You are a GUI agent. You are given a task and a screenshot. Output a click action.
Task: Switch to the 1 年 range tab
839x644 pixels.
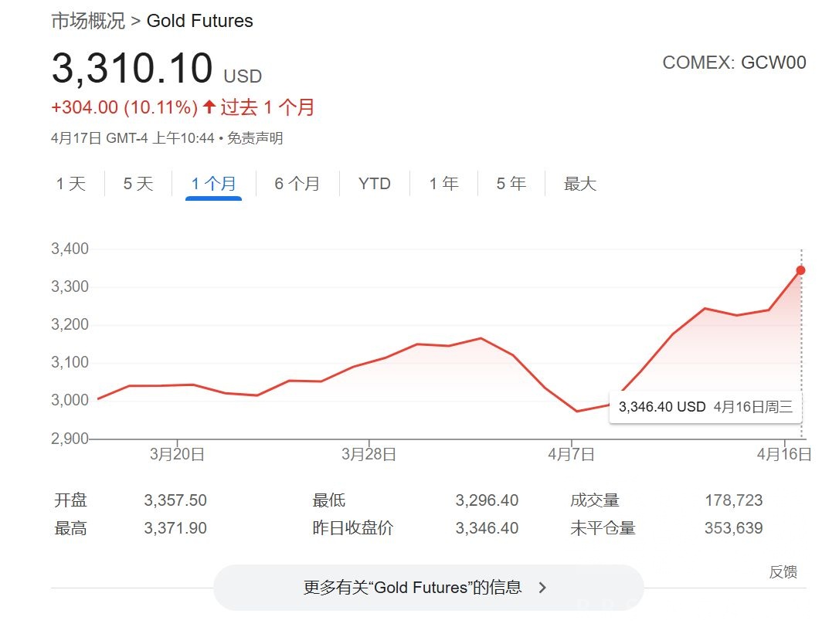coord(443,184)
